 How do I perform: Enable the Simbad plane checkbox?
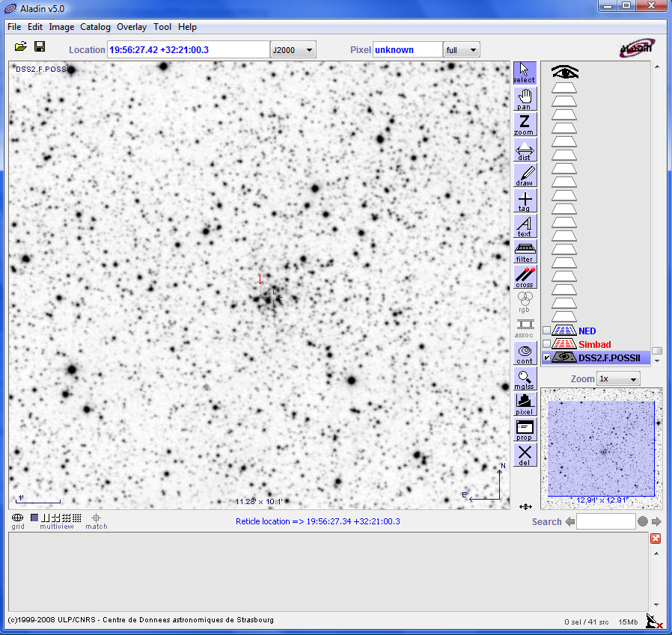[x=546, y=345]
